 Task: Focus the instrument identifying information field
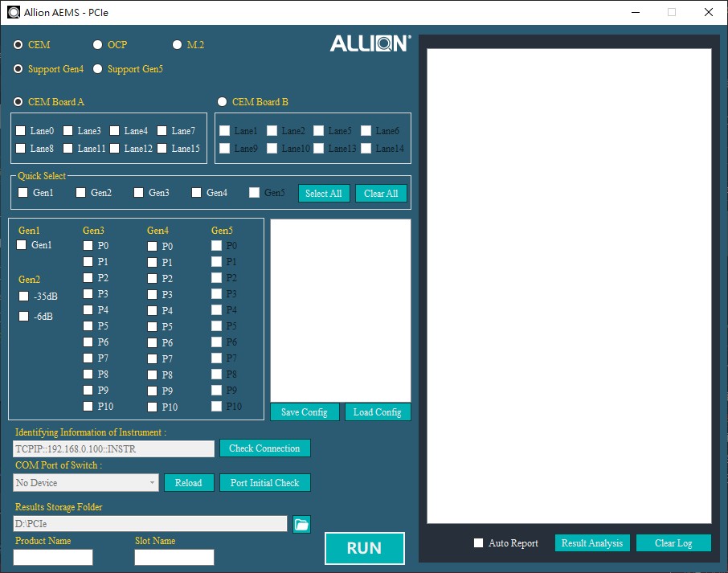coord(114,449)
